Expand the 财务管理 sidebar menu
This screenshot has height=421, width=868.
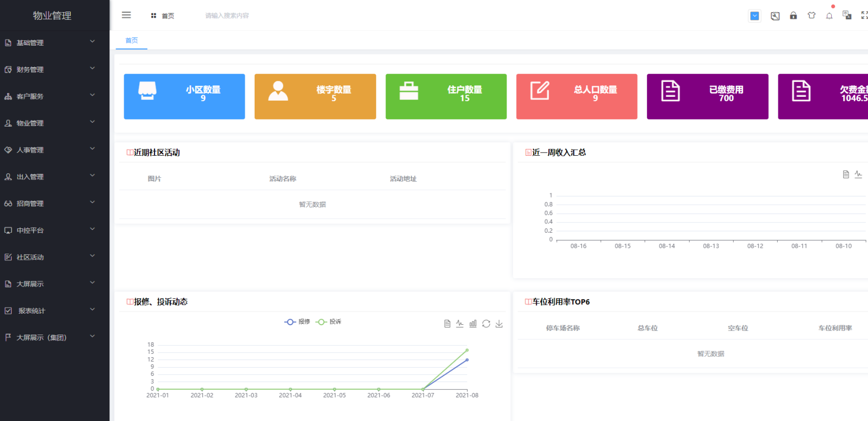tap(50, 70)
